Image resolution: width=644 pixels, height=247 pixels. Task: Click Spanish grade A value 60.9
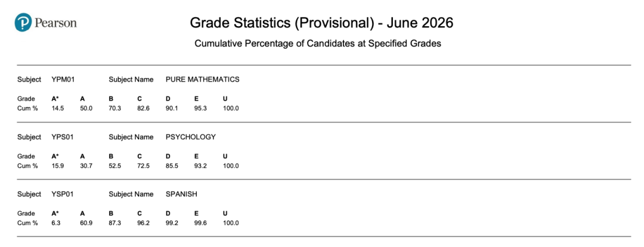(x=86, y=223)
